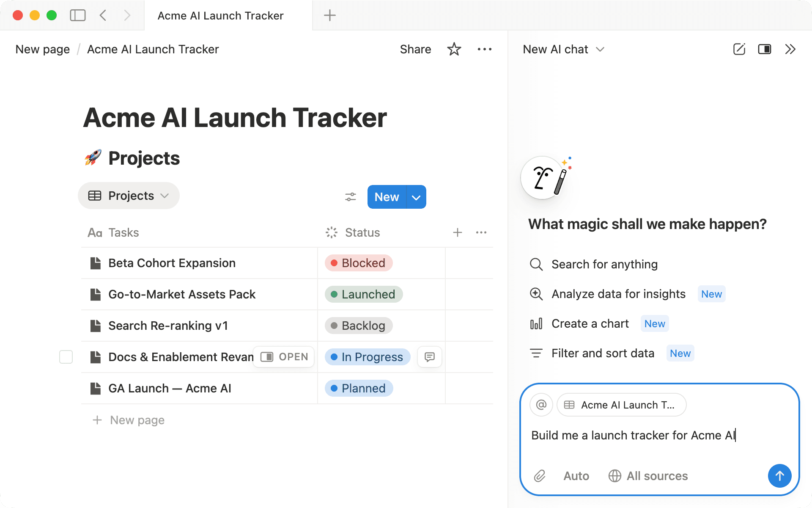
Task: Open the three-dot page options menu
Action: tap(484, 49)
